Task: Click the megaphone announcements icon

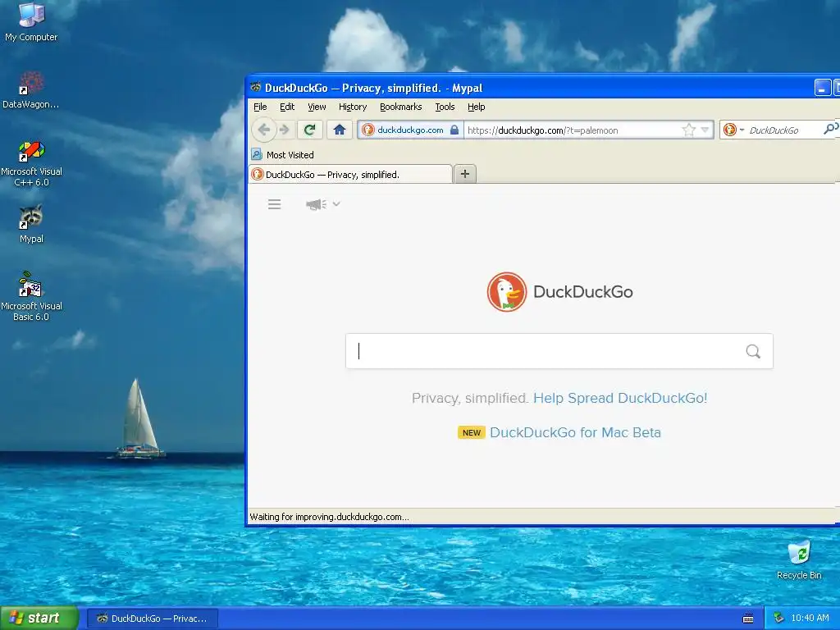Action: pos(316,204)
